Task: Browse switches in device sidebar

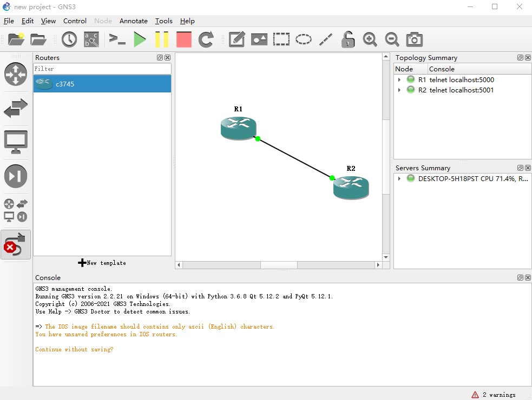Action: (x=16, y=108)
